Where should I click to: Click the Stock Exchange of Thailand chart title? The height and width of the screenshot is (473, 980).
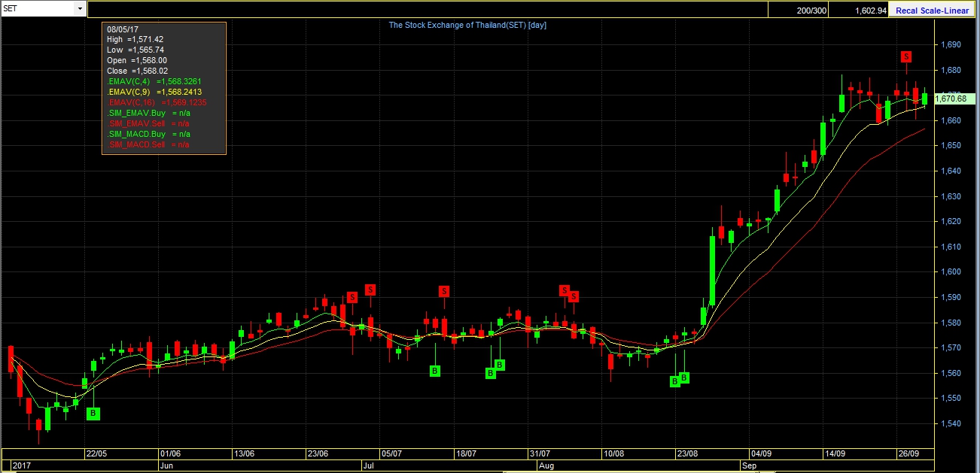coord(467,25)
